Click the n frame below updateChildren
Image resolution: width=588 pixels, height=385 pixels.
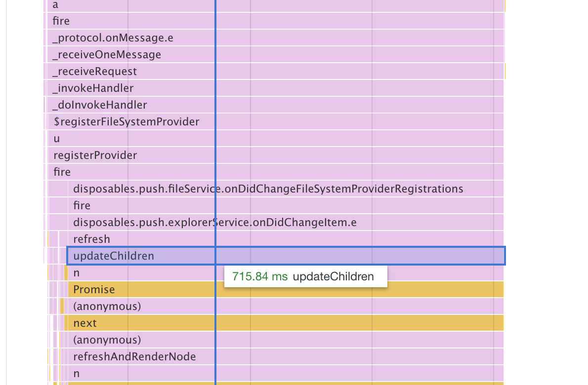[x=75, y=272]
